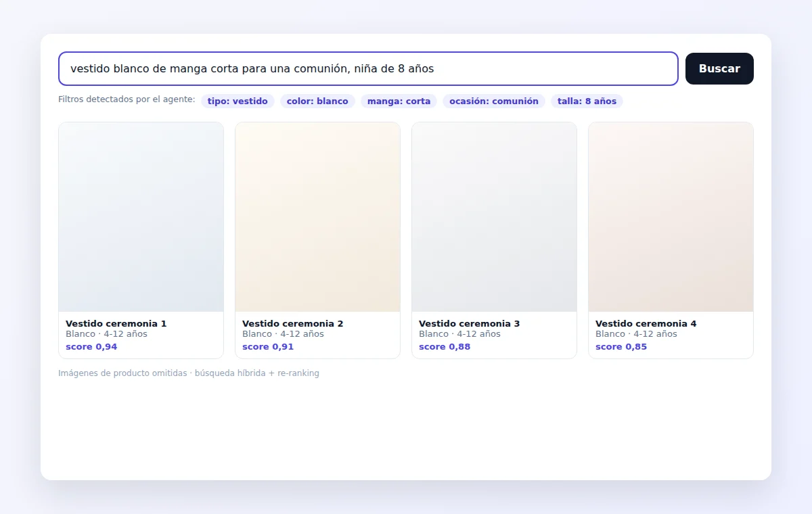Click the 'score 0,85' value

(621, 347)
